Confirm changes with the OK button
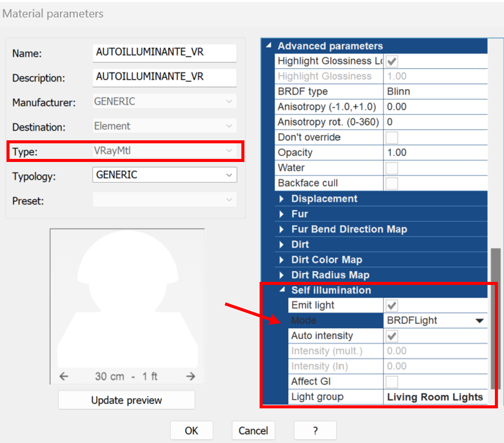Screen dimensions: 504x443 click(x=192, y=430)
